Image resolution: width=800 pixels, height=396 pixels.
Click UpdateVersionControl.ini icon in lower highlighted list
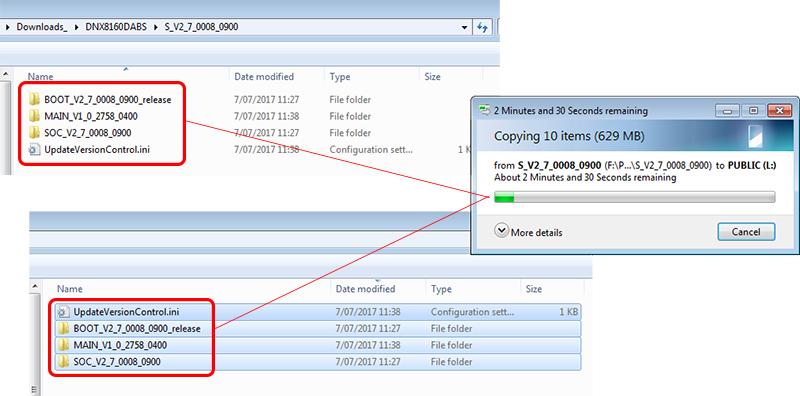pos(63,312)
